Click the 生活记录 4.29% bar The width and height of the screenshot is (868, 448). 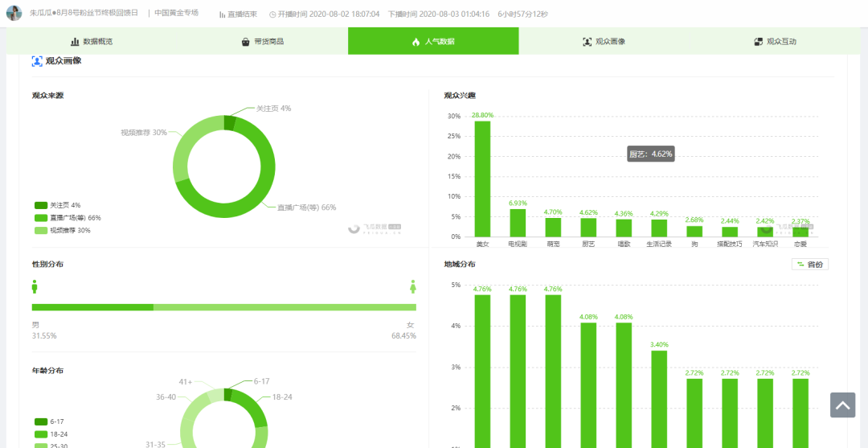coord(659,228)
